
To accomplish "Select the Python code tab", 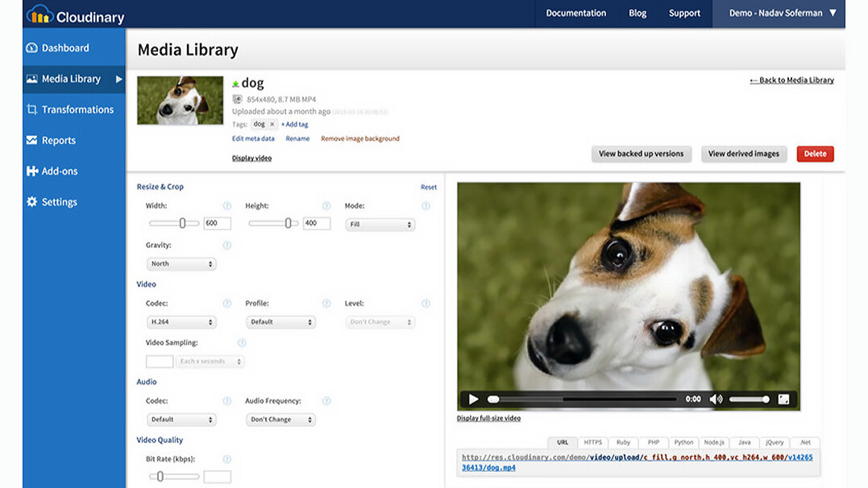I will coord(683,442).
